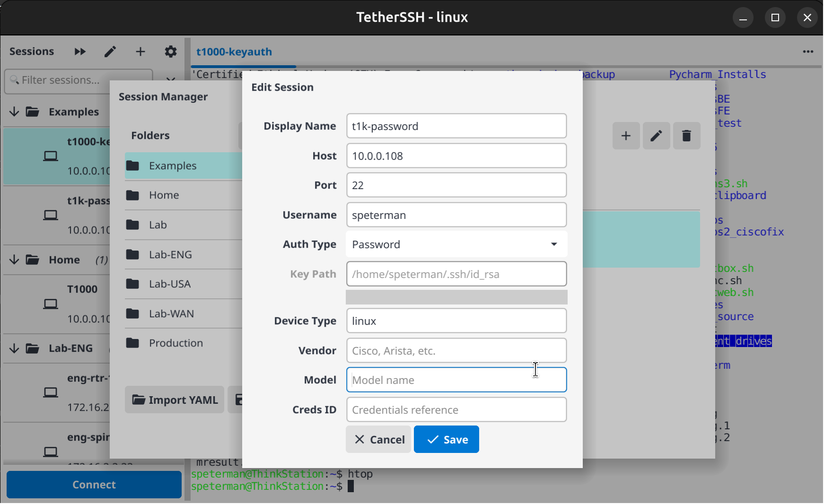Click Pycharm_Installs in the terminal listing

click(x=718, y=74)
